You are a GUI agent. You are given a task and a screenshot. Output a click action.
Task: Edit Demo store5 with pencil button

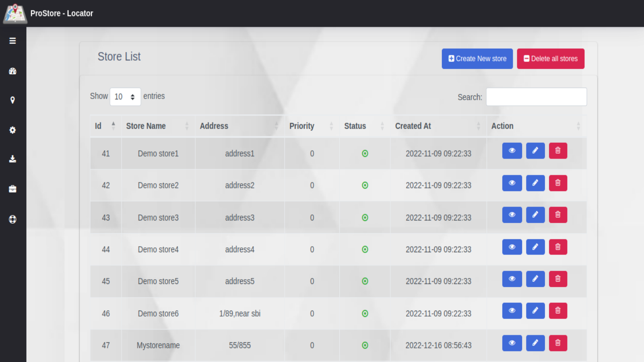[x=535, y=279]
